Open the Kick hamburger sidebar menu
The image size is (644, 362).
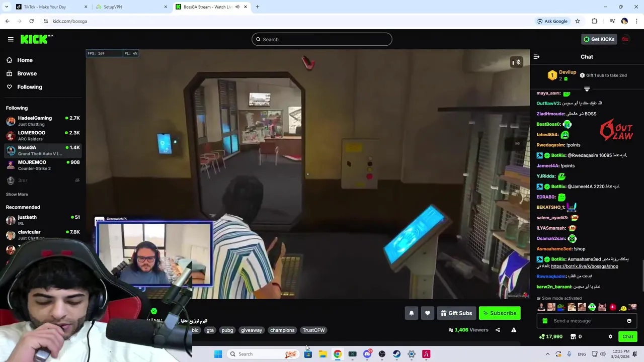click(x=11, y=39)
